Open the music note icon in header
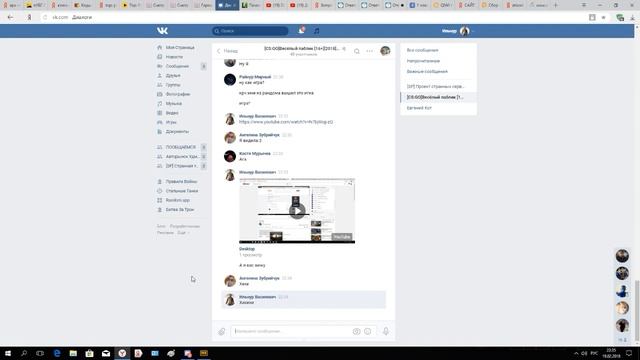Viewport: 640px width, 360px height. point(317,31)
